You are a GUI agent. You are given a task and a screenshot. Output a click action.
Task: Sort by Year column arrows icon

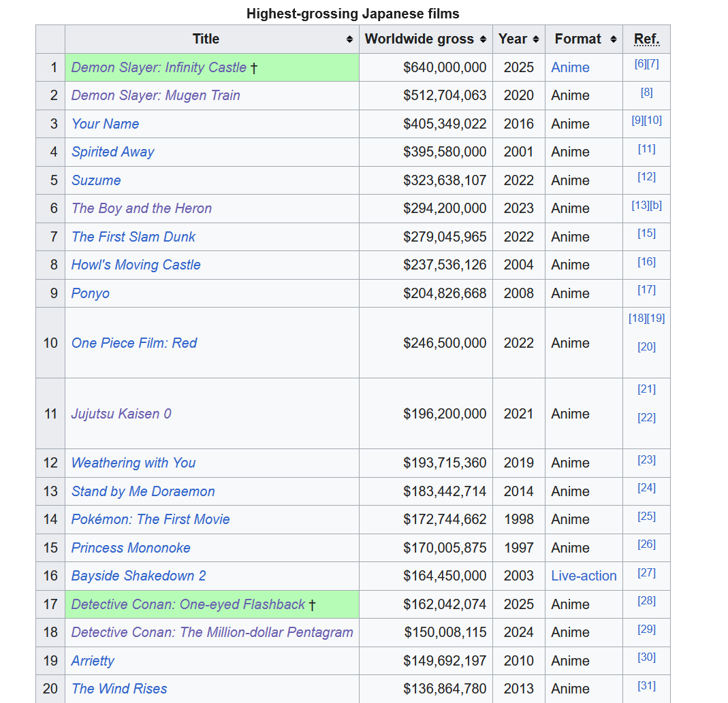(x=536, y=39)
